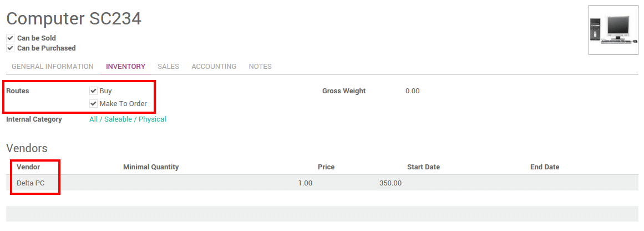Click the 350.00 price cell
This screenshot has width=644, height=231.
[391, 183]
